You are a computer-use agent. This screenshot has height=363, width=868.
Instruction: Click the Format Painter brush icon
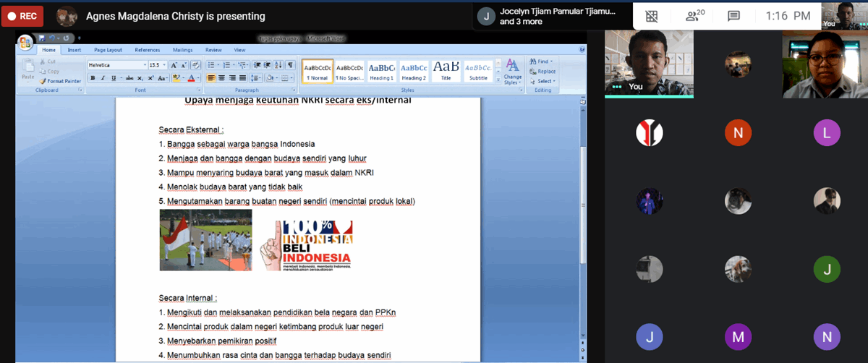43,81
